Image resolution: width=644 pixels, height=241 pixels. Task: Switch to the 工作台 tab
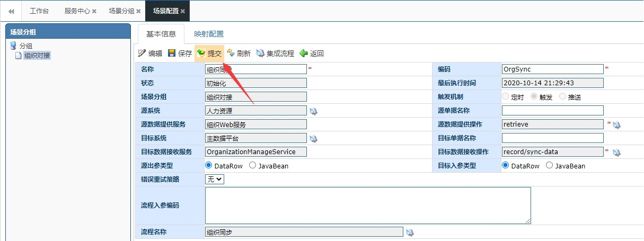(39, 11)
